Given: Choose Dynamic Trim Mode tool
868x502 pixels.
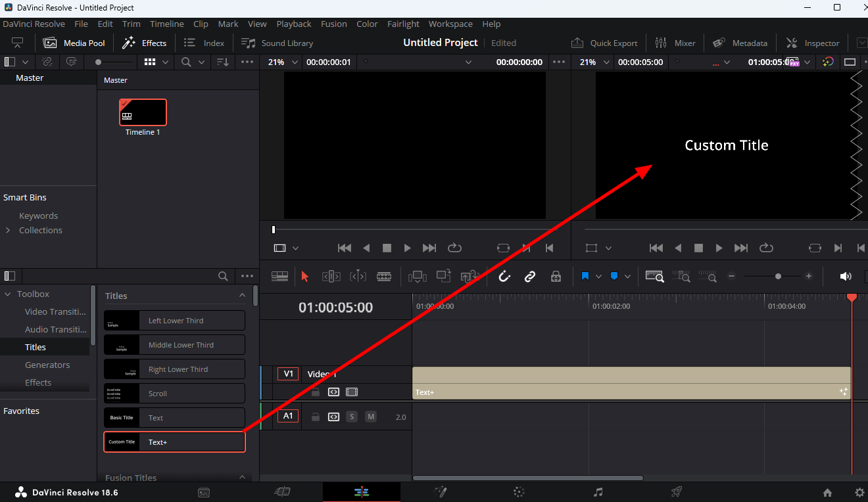Looking at the screenshot, I should pos(358,277).
